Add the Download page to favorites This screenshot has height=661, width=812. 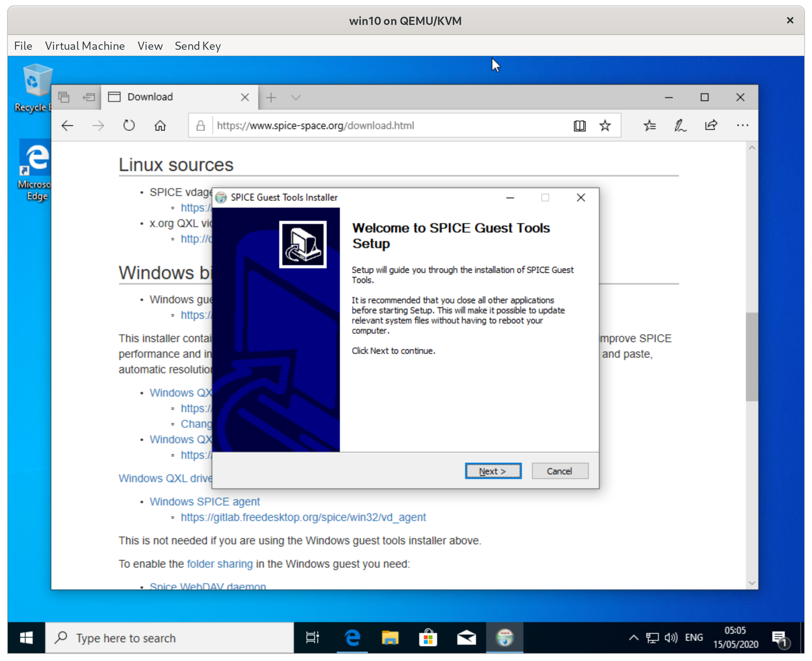pyautogui.click(x=604, y=125)
